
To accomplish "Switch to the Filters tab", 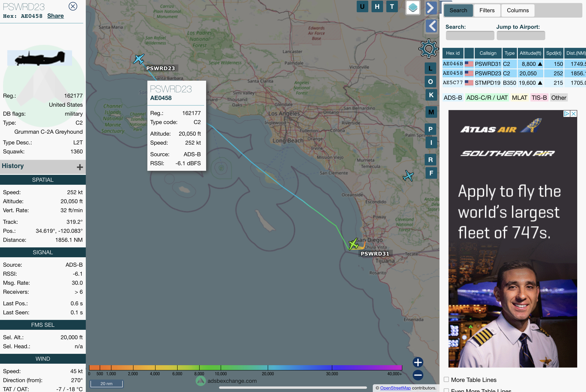I will coord(487,10).
